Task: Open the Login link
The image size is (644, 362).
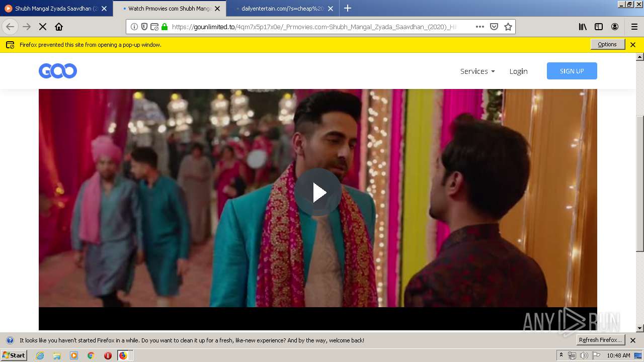Action: point(518,71)
